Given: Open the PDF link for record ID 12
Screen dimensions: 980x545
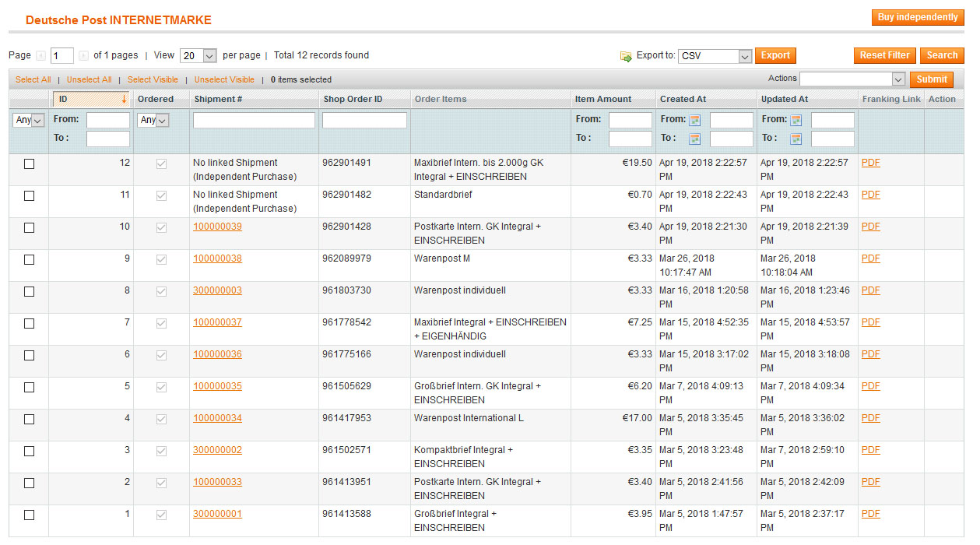Looking at the screenshot, I should [870, 163].
